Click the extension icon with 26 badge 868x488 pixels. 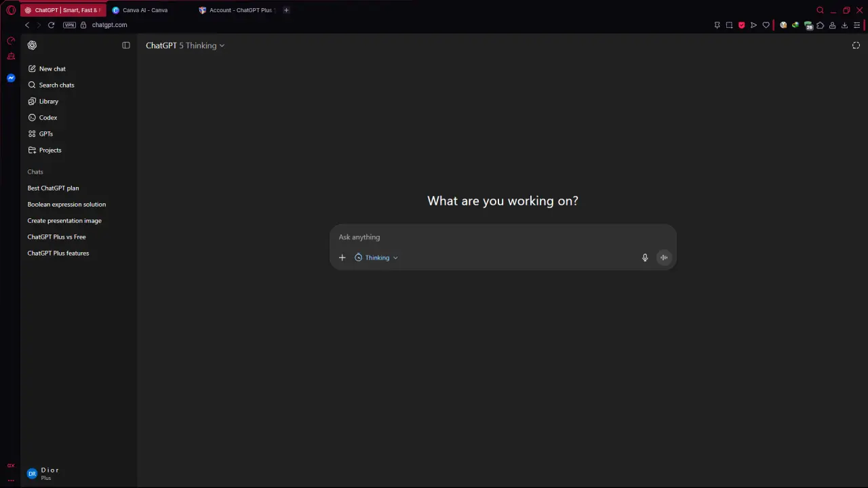(808, 25)
